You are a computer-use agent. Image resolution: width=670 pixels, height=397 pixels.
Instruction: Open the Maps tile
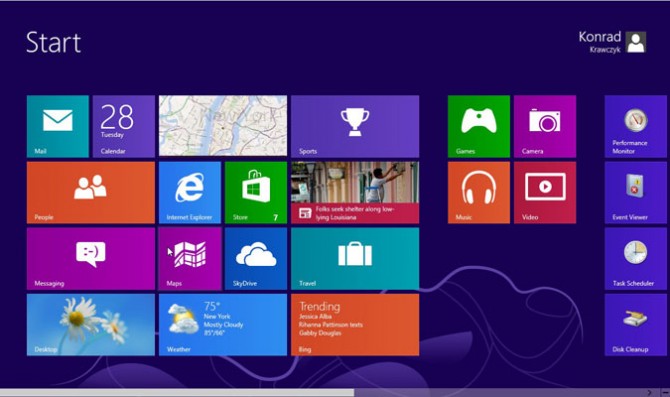click(190, 259)
